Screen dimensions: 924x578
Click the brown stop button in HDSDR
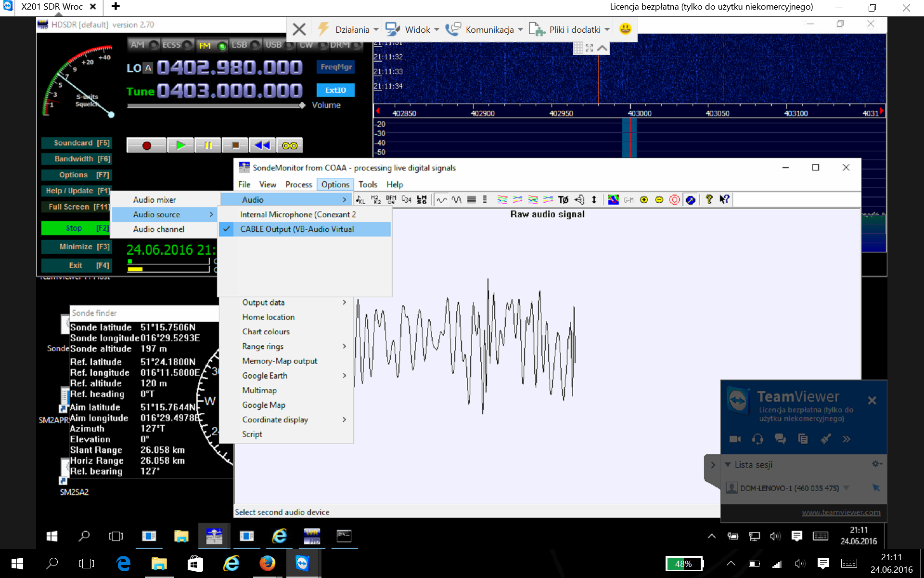point(235,145)
